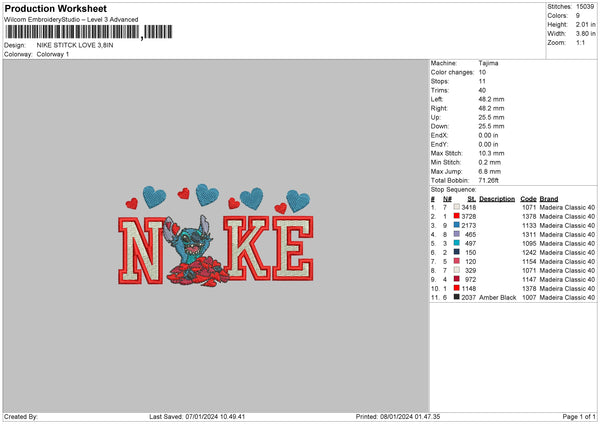This screenshot has width=600, height=424.
Task: Click the Production Worksheet title
Action: click(x=55, y=8)
